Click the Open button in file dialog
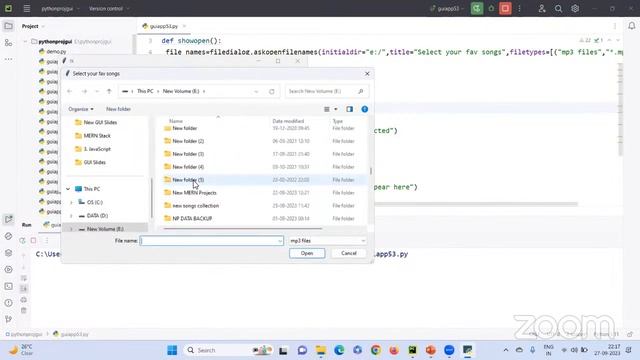This screenshot has width=640, height=360. pyautogui.click(x=307, y=253)
